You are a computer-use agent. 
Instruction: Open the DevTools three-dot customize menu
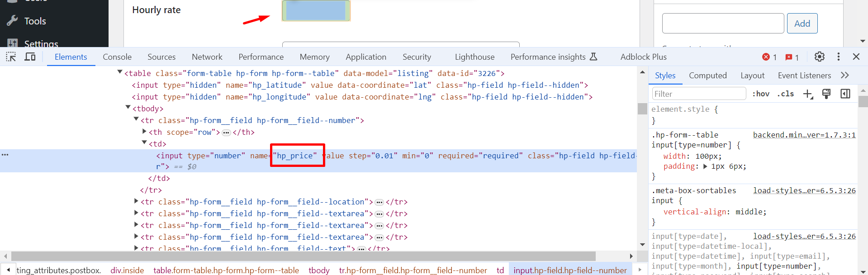[839, 57]
